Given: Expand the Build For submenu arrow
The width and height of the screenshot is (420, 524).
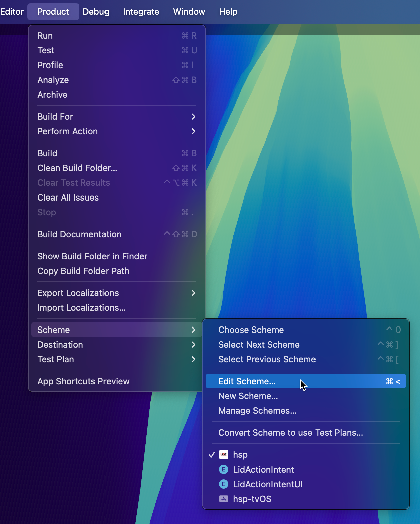Looking at the screenshot, I should pyautogui.click(x=193, y=117).
